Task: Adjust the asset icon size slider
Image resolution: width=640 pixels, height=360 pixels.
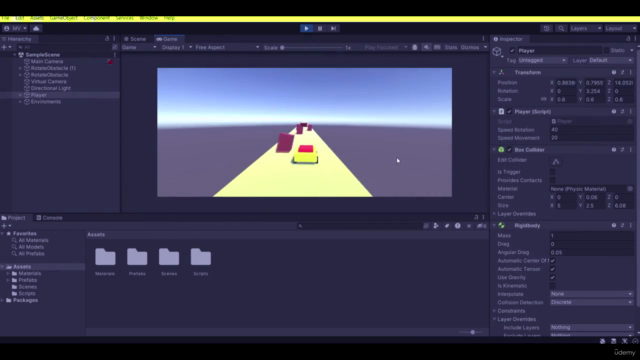Action: point(472,332)
